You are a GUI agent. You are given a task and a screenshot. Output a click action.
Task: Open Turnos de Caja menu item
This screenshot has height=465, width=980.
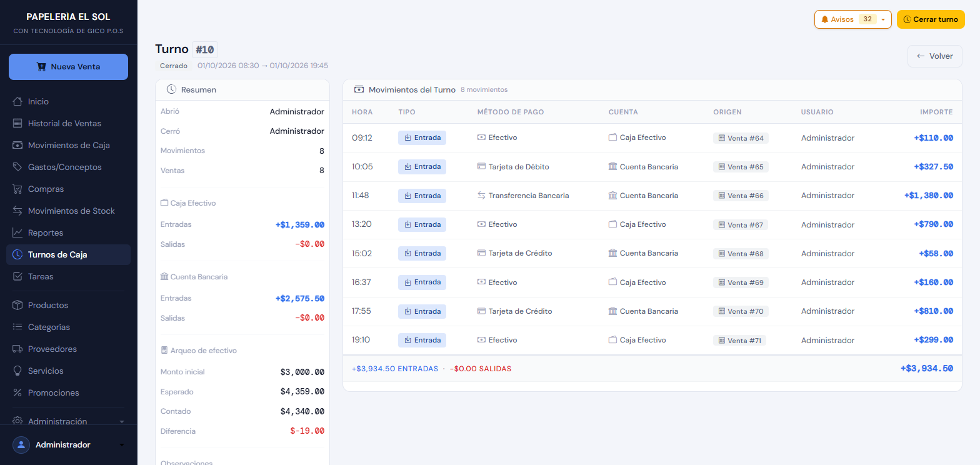point(69,254)
